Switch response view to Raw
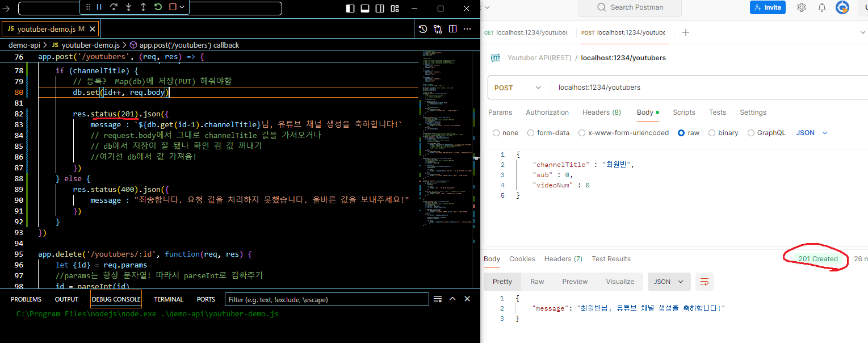Viewport: 868px width, 343px height. click(x=537, y=282)
